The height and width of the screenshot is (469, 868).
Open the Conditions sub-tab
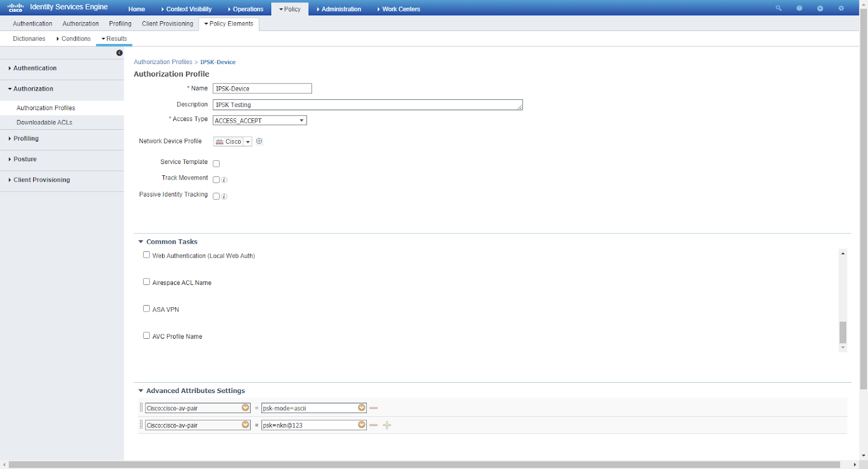[74, 39]
